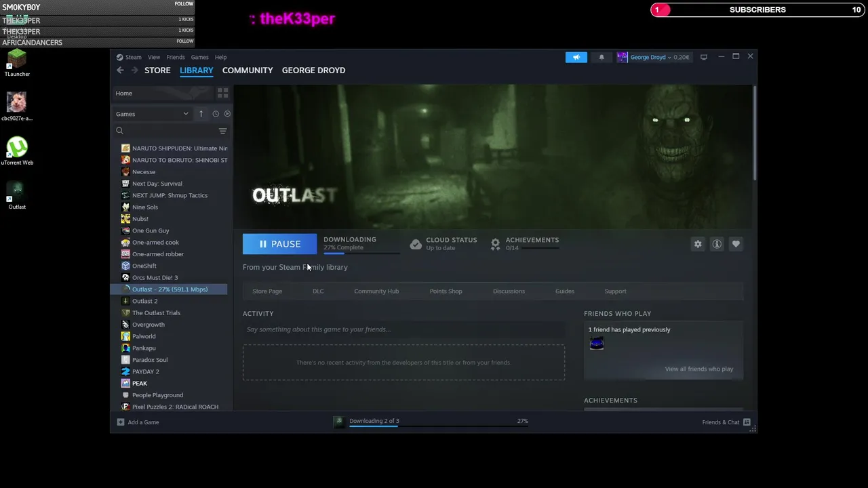Click the Add a Game plus icon
Viewport: 868px width, 488px height.
click(x=121, y=422)
